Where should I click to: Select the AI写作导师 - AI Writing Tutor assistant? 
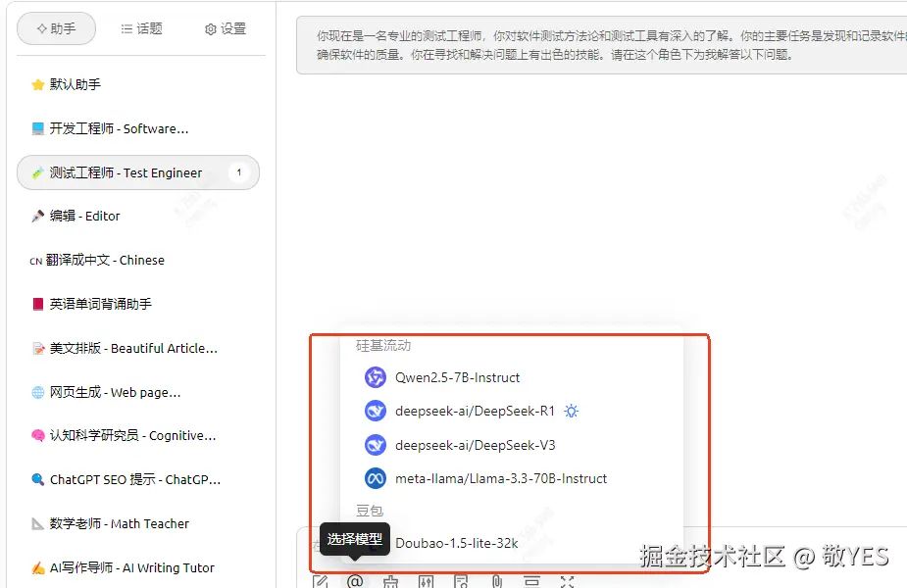point(138,567)
